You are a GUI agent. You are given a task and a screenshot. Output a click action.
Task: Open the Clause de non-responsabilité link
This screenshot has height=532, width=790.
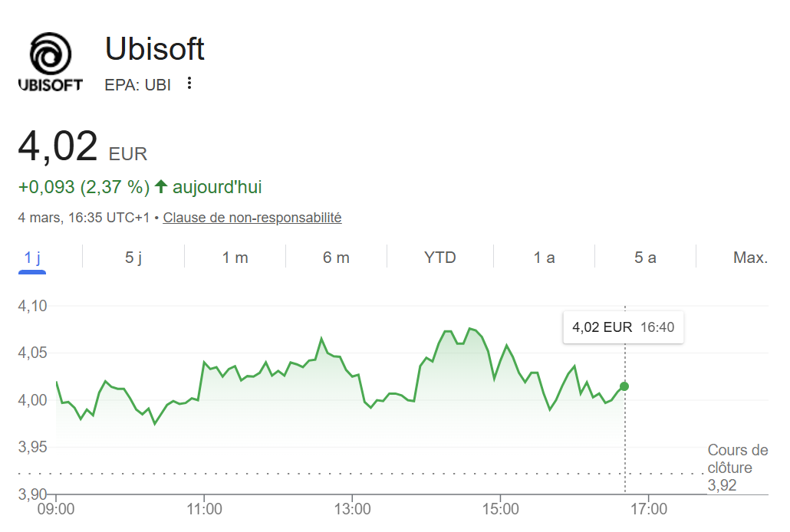point(252,218)
